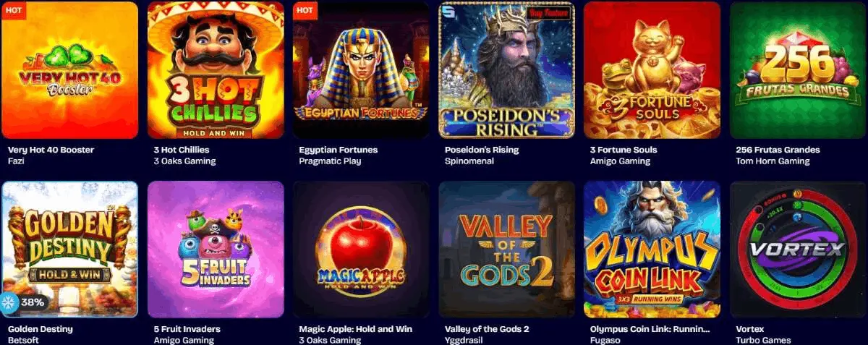Select the Egyptian Fortunes game thumbnail

(x=361, y=70)
